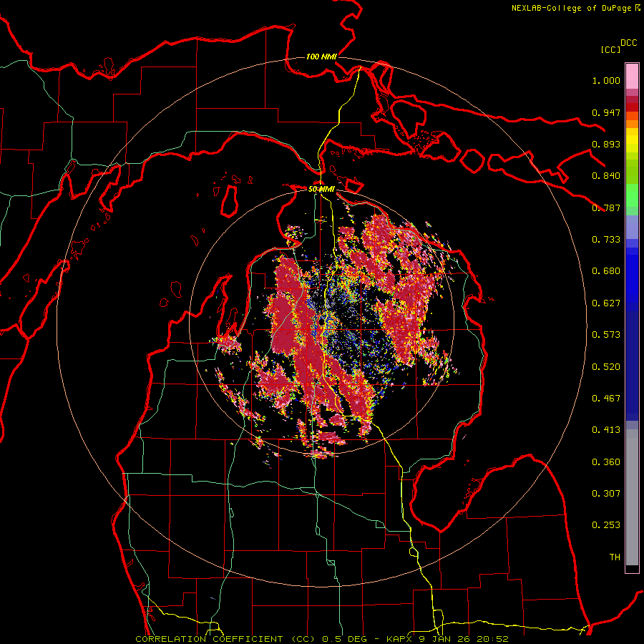Click the 0.520 scale value
This screenshot has height=644, width=644.
606,367
